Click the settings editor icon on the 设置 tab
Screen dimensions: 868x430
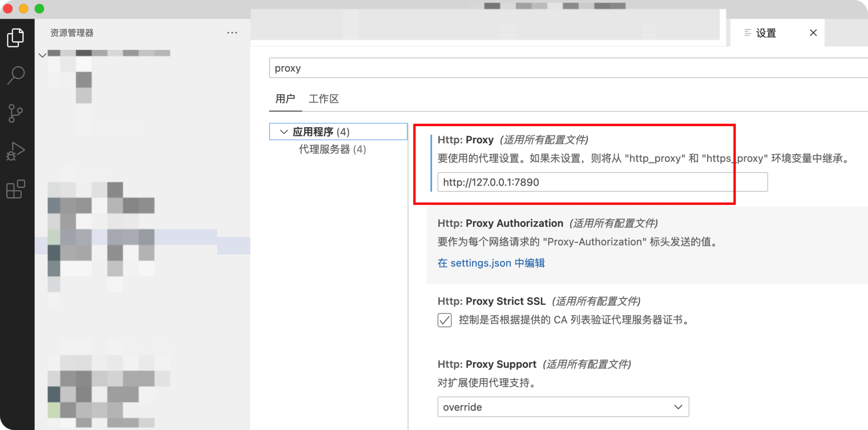point(747,33)
